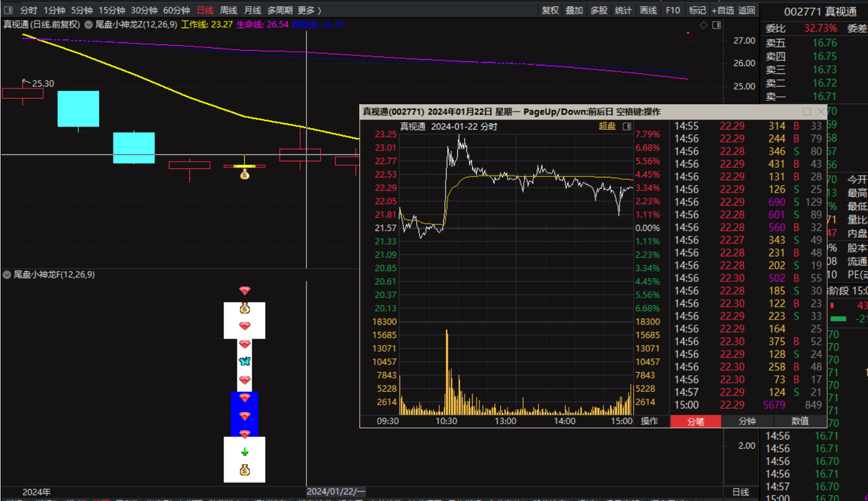
Task: Click the large cyan candlestick on the chart
Action: pyautogui.click(x=78, y=109)
